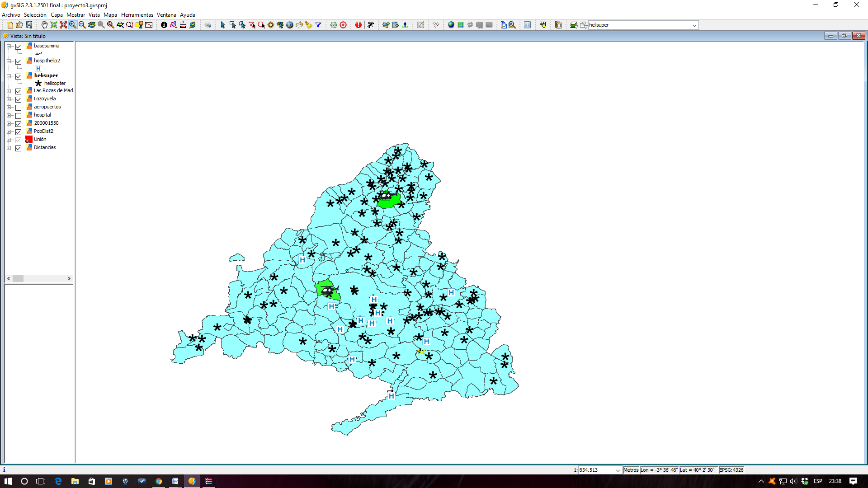Expand the Lozoyuela layer node
The width and height of the screenshot is (868, 488).
click(9, 99)
